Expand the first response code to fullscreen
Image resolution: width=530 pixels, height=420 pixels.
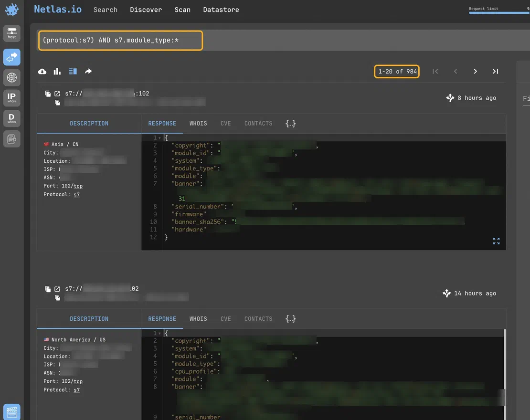[x=496, y=241]
